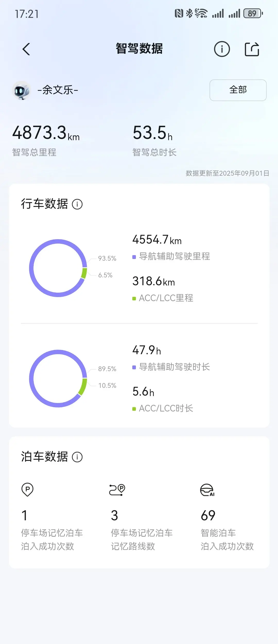Image resolution: width=278 pixels, height=644 pixels.
Task: Tap the share icon at top right
Action: [x=252, y=49]
